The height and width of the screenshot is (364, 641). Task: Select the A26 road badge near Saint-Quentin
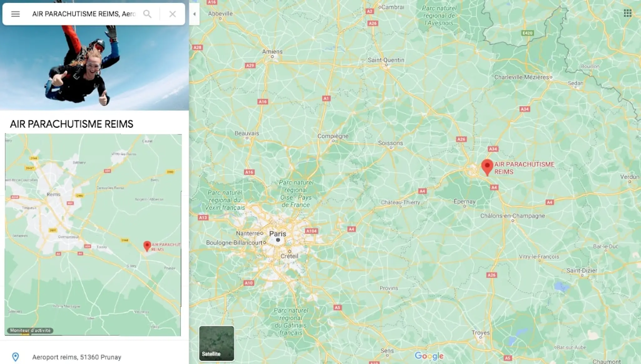pyautogui.click(x=372, y=23)
